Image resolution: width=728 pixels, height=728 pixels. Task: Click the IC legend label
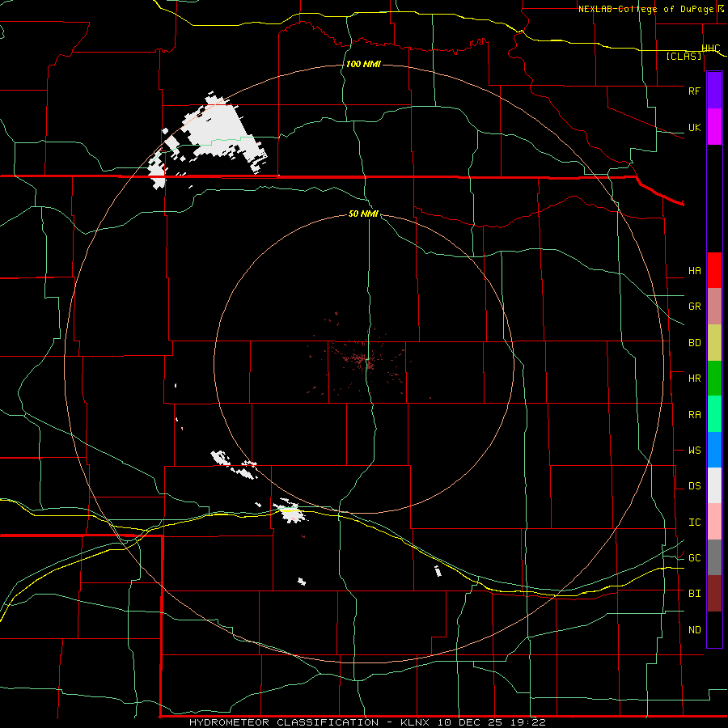tap(694, 523)
